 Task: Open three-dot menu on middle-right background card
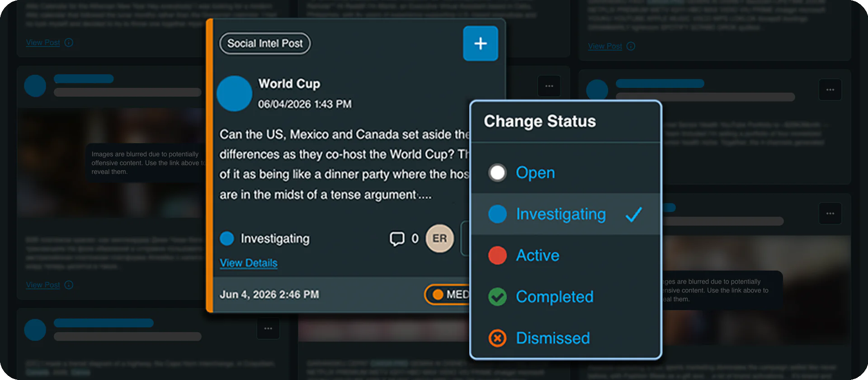pyautogui.click(x=830, y=213)
